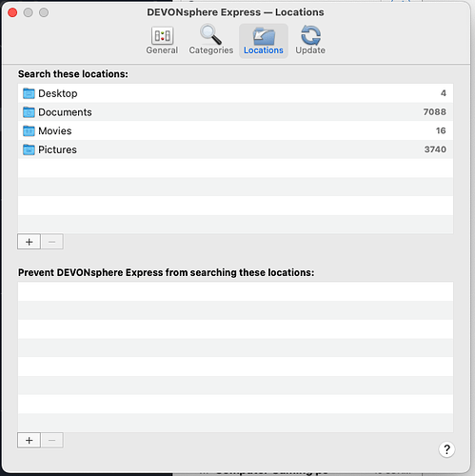Add an excluded location with plus
This screenshot has height=476, width=475.
[x=29, y=441]
